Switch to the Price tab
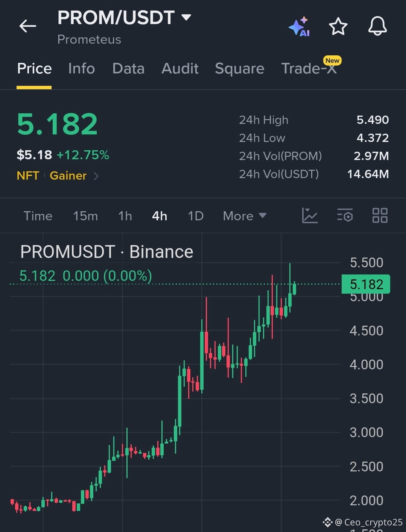The height and width of the screenshot is (532, 406). (x=34, y=69)
